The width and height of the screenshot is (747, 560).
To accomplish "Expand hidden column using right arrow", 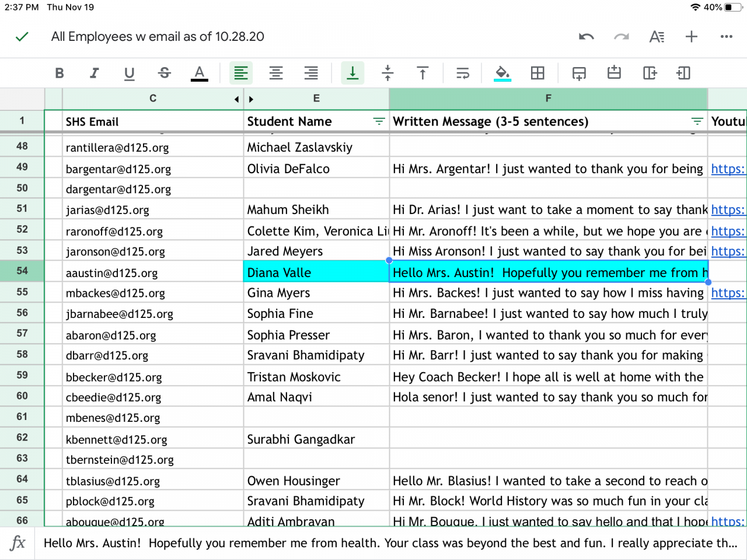I will 251,99.
